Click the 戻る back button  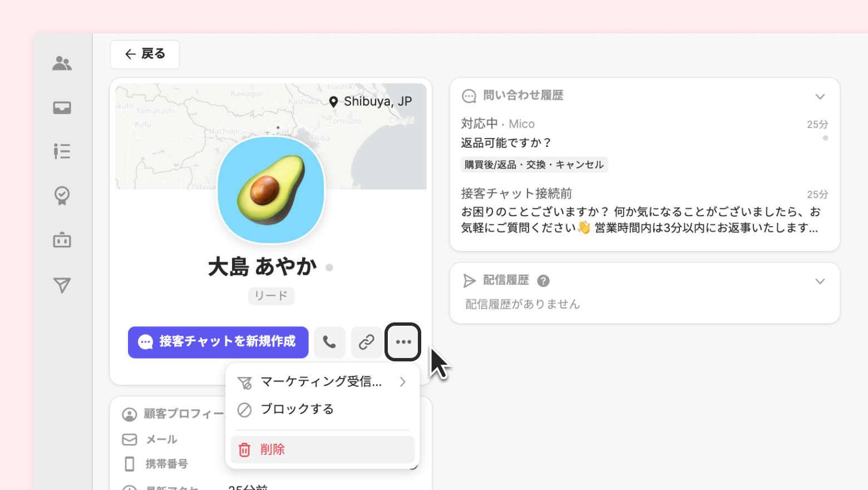pos(145,54)
